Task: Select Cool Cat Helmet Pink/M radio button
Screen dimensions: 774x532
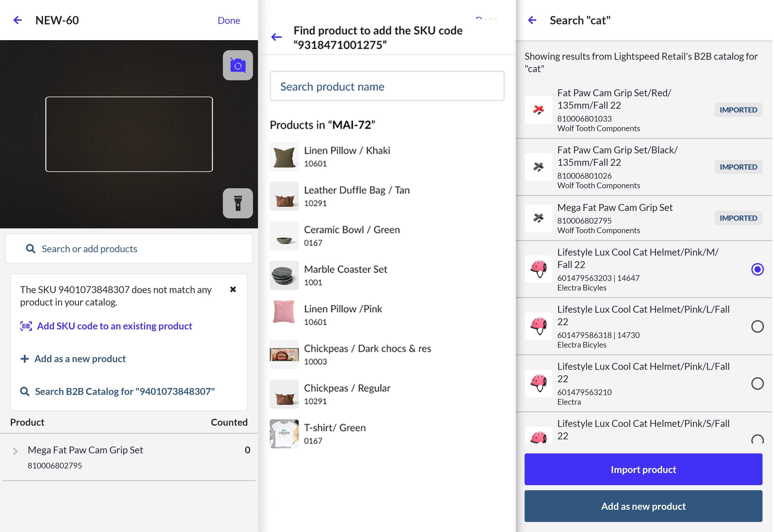Action: [757, 269]
